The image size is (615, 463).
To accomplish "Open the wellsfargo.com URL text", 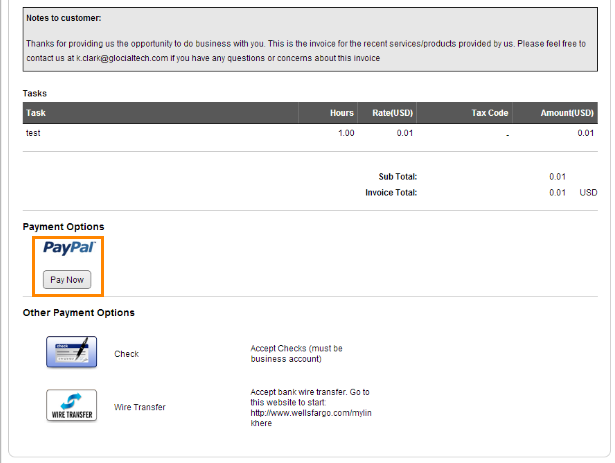I will point(311,418).
